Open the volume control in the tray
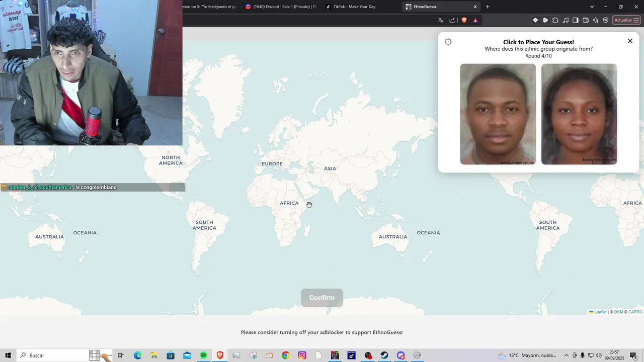Viewport: 644px width, 362px height. click(x=598, y=355)
